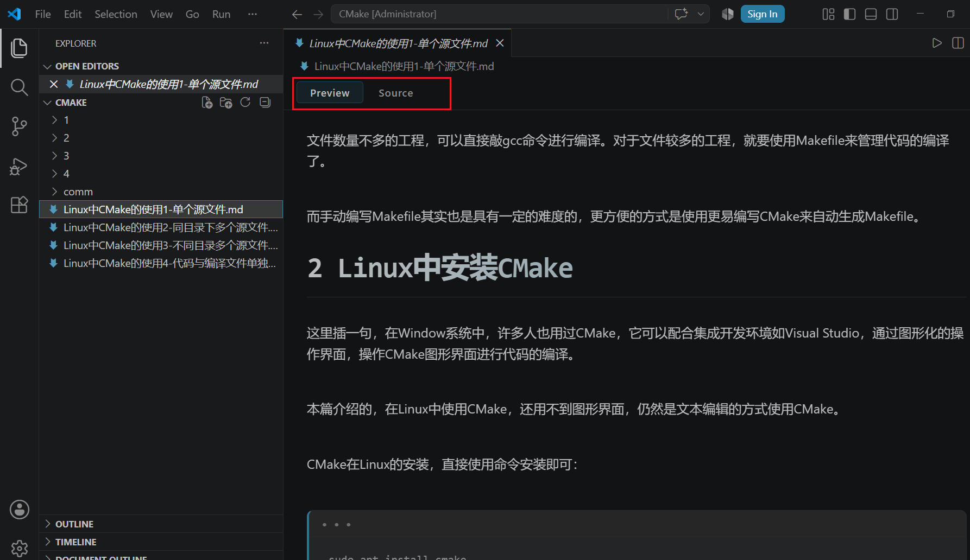Click New Folder icon in CMAKE section

226,103
